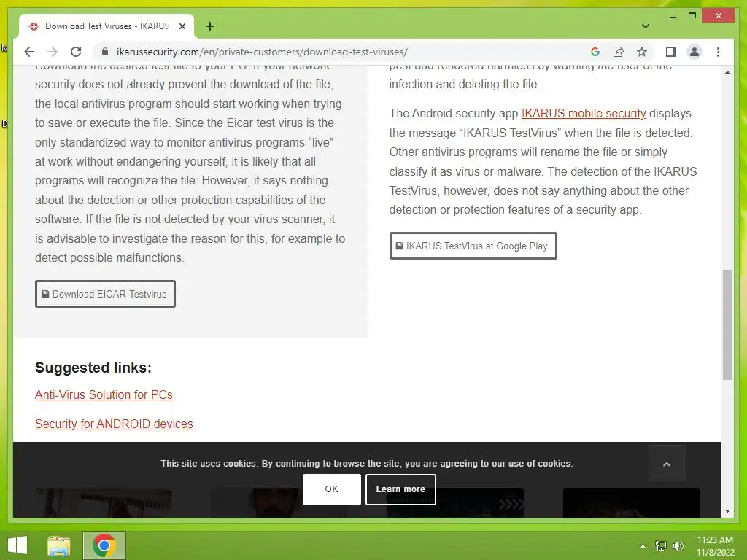Screen dimensions: 747x560
Task: Open the Windows Start menu
Action: [18, 545]
